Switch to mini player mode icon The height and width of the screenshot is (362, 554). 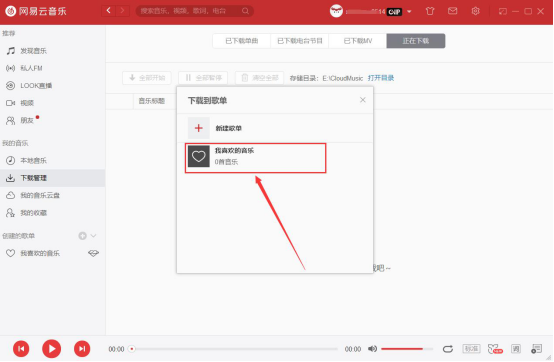(502, 11)
